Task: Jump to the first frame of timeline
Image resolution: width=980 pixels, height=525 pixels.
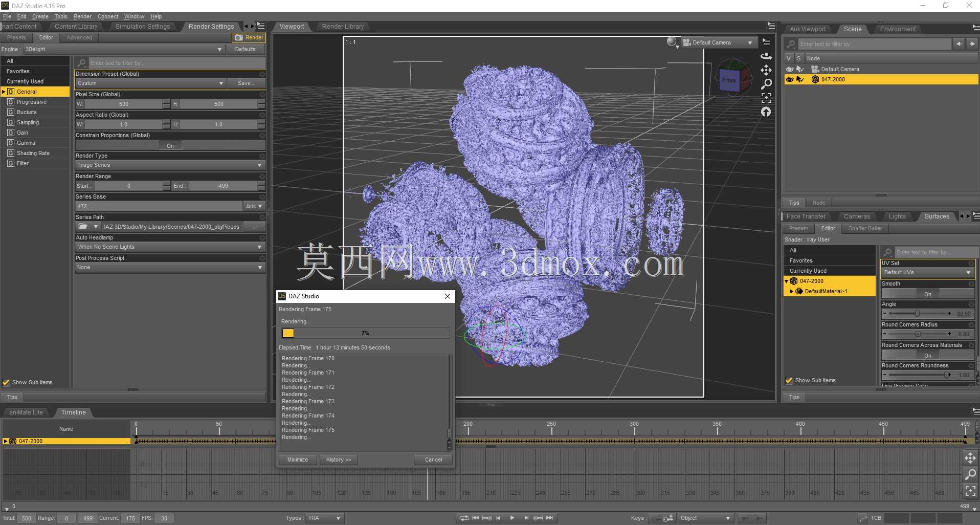Action: tap(476, 518)
